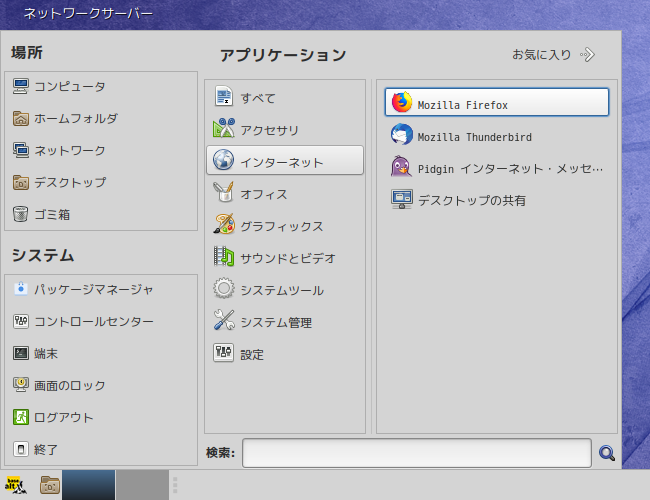
Task: Select オフィス office icon
Action: [x=224, y=192]
